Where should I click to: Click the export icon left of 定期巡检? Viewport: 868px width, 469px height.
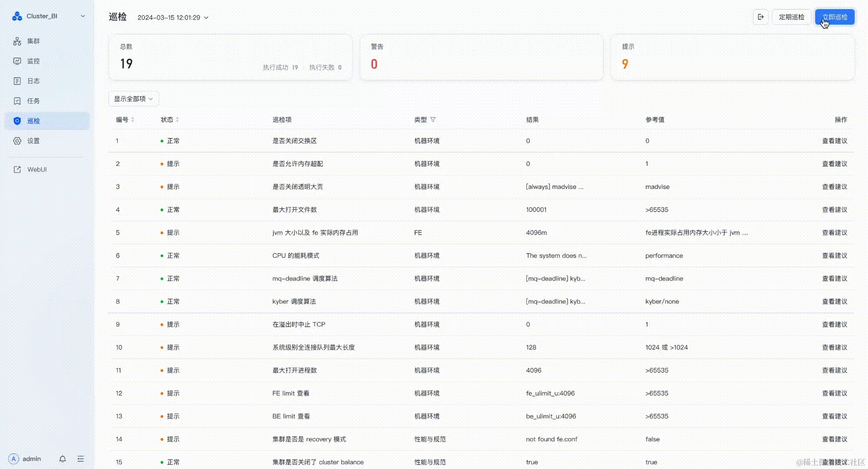[760, 17]
